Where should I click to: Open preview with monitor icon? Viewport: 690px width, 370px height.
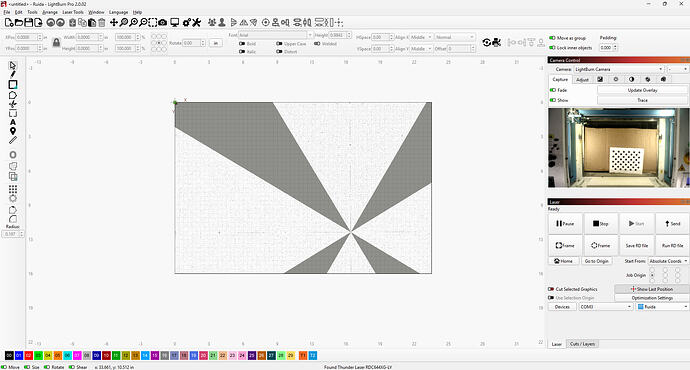tap(175, 22)
